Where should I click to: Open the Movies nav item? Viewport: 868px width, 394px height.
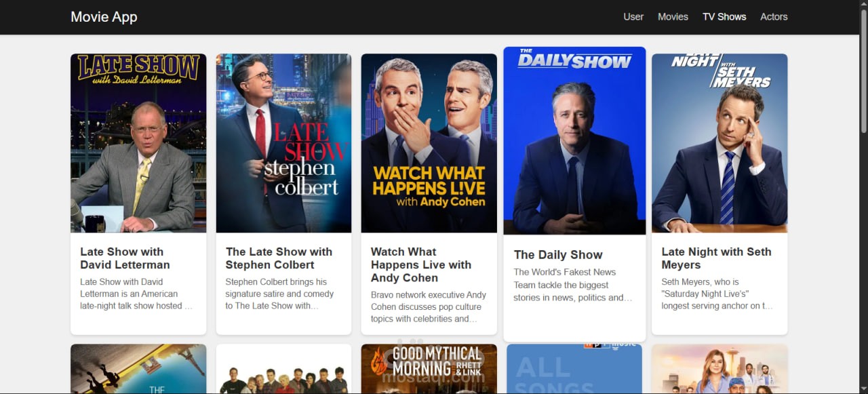pos(673,17)
